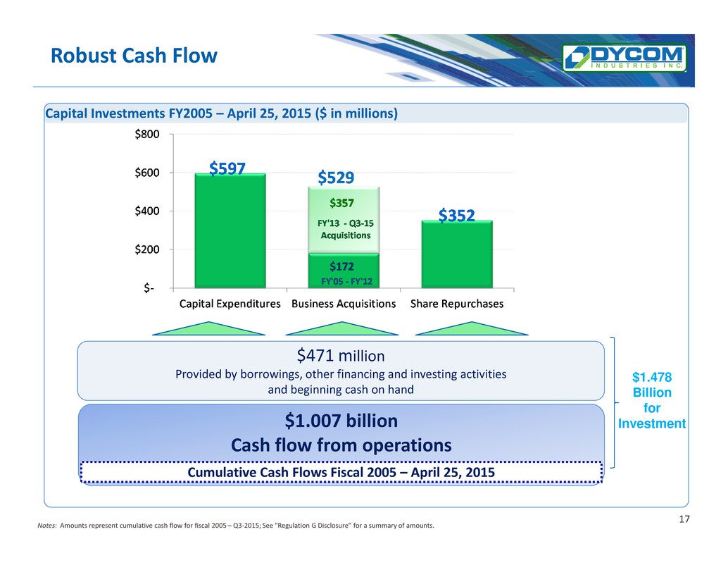
Task: Click the $597 value label
Action: (x=227, y=168)
